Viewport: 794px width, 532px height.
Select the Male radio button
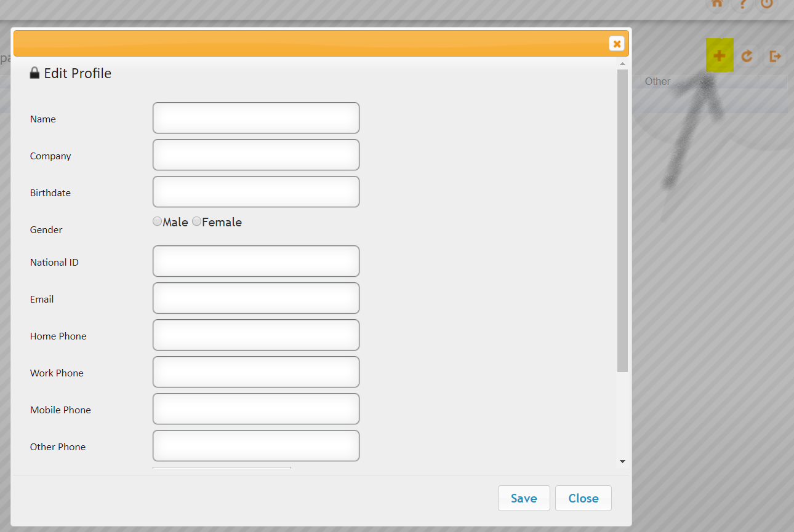pos(158,221)
